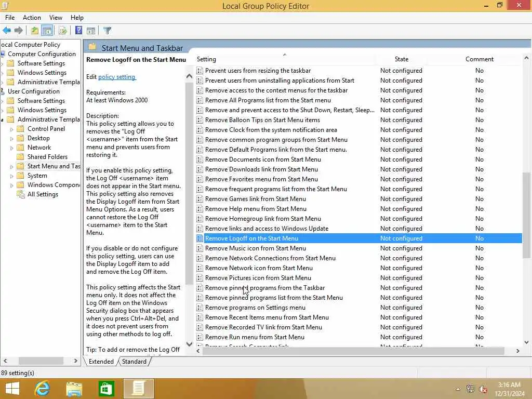The height and width of the screenshot is (399, 532).
Task: Toggle Show/Hide Console Tree toolbar icon
Action: pos(47,31)
